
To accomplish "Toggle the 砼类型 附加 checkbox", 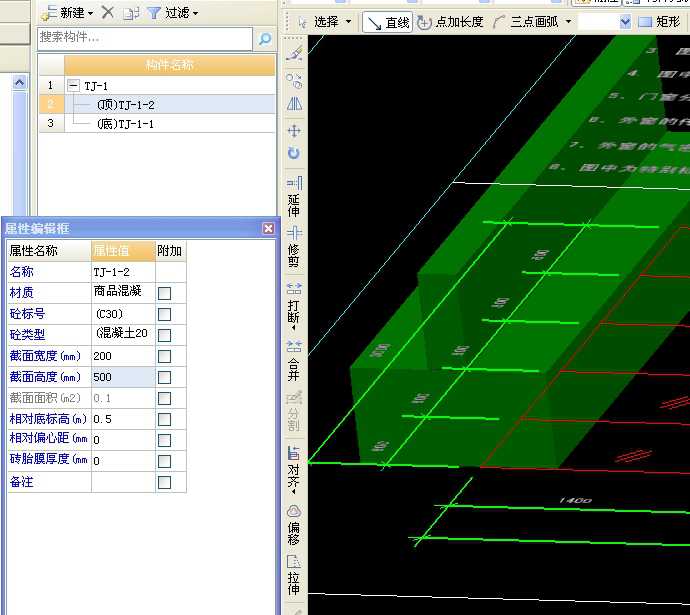I will coord(164,335).
